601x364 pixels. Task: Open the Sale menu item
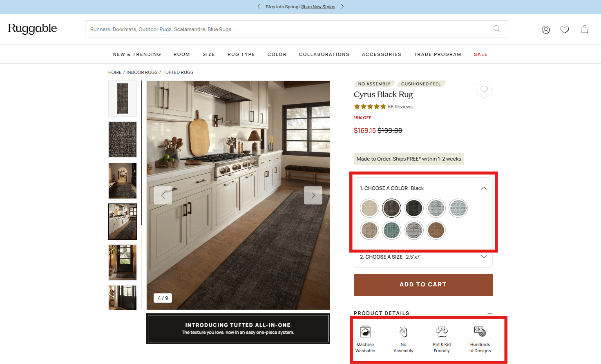[480, 54]
